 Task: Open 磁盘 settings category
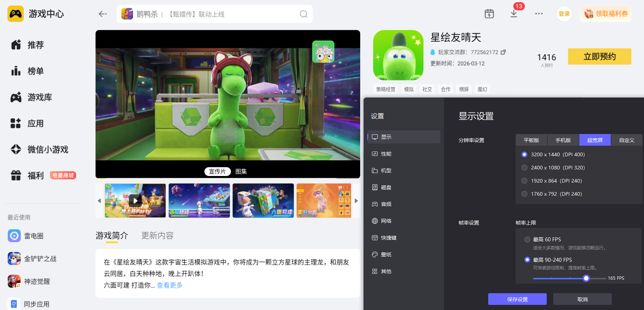pyautogui.click(x=404, y=187)
